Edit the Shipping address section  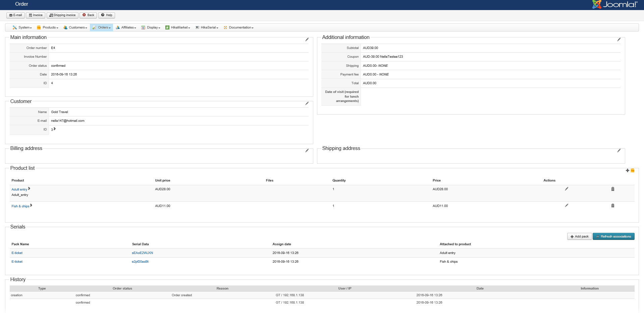(619, 151)
